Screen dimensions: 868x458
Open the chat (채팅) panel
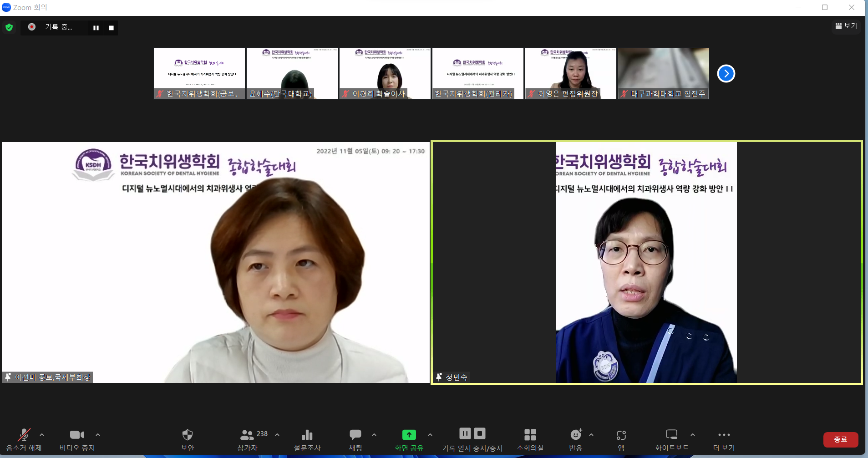click(355, 435)
